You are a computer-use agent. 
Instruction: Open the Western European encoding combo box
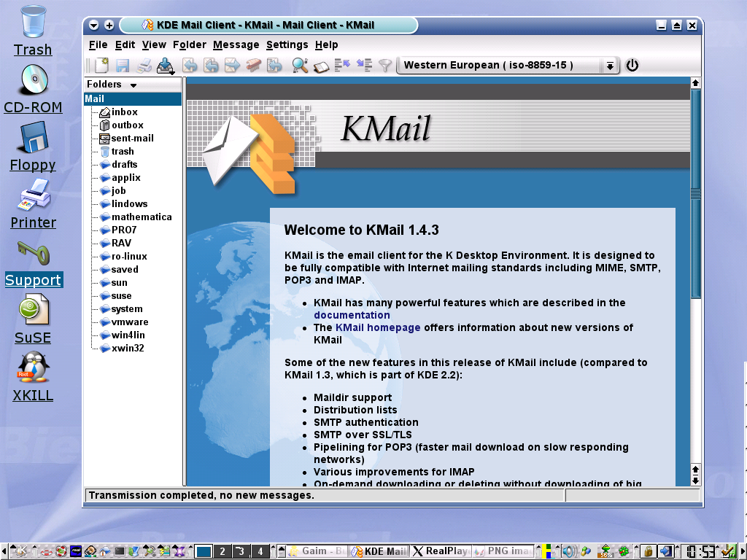(508, 65)
